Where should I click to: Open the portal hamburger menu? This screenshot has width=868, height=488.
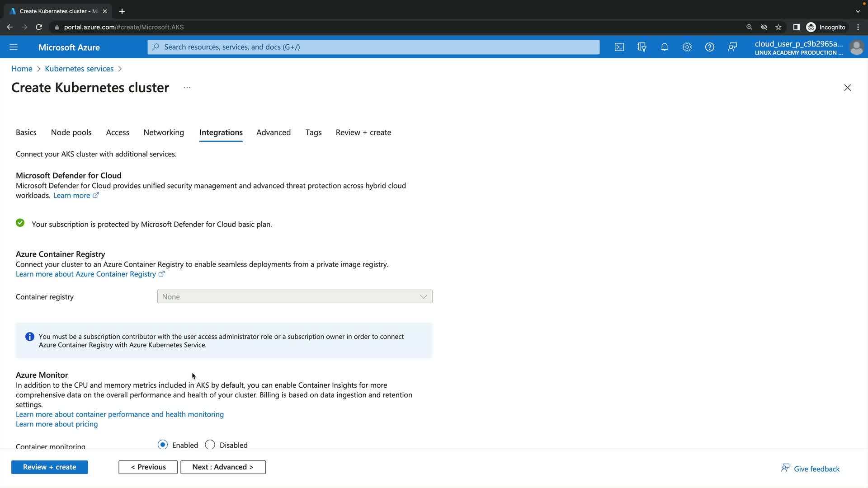[14, 47]
